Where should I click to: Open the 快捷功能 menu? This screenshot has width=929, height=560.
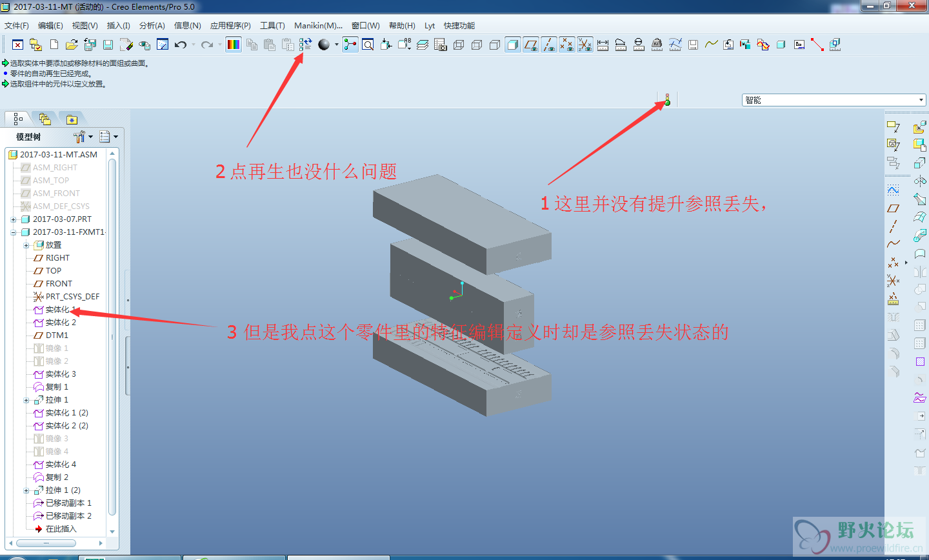[x=459, y=26]
